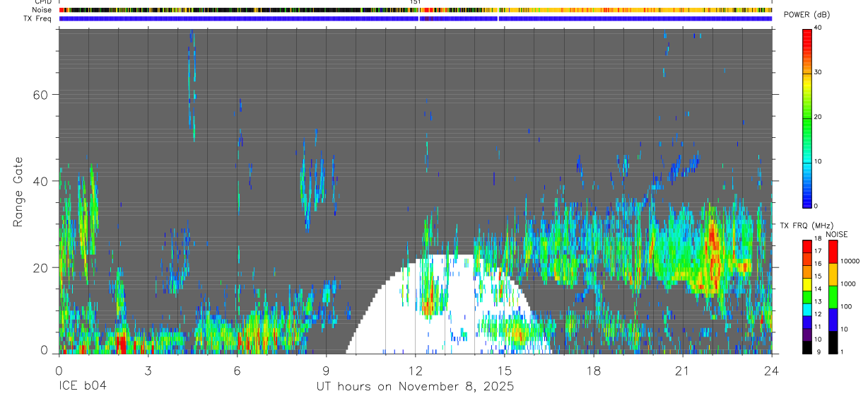Click the 12 UT hour tick label
The width and height of the screenshot is (868, 401).
[416, 371]
